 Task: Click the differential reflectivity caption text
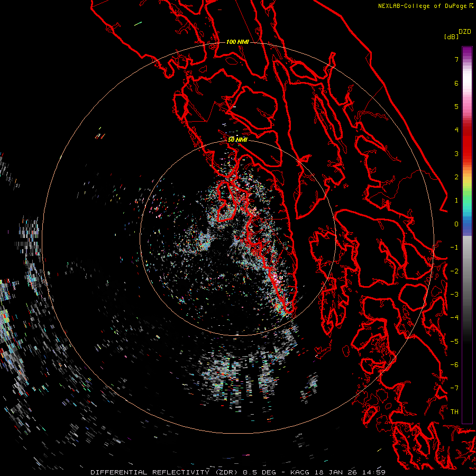[x=237, y=472]
